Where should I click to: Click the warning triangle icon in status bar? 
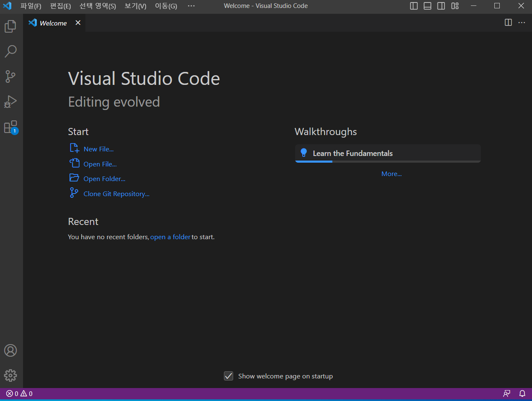tap(23, 393)
